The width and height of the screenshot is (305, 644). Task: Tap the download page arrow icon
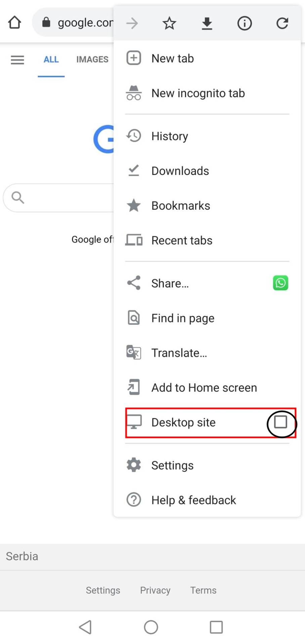[207, 23]
